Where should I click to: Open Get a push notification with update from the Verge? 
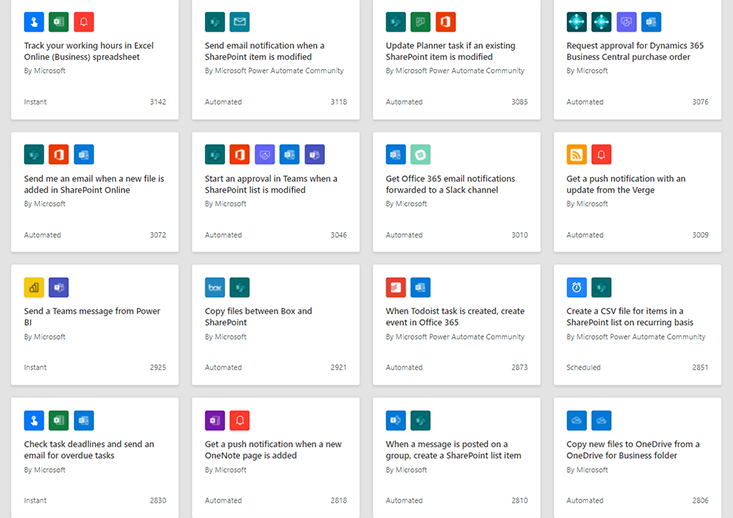pos(626,184)
